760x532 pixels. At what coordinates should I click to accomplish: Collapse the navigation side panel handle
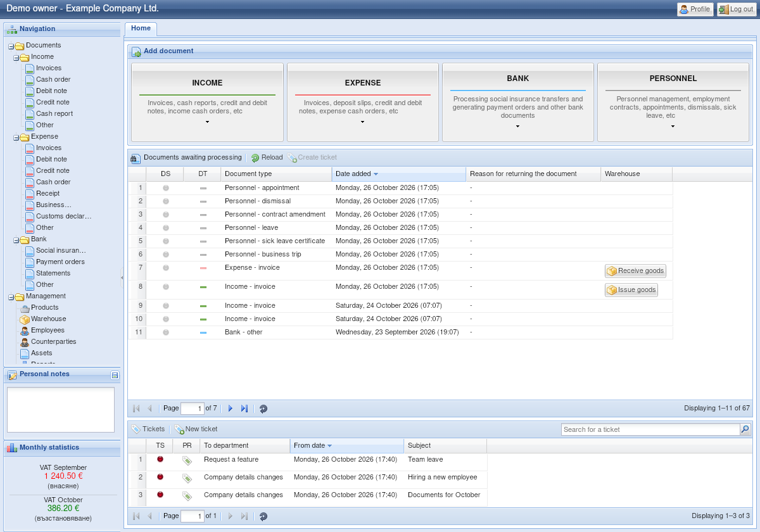click(122, 277)
